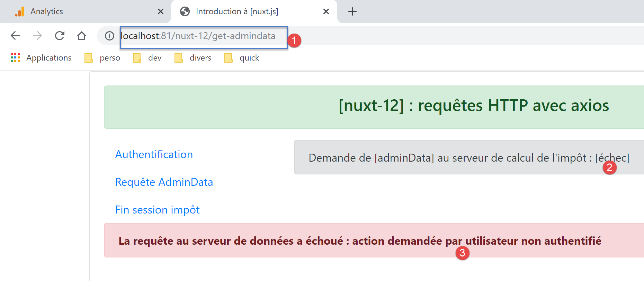
Task: Reload the current page
Action: 60,36
